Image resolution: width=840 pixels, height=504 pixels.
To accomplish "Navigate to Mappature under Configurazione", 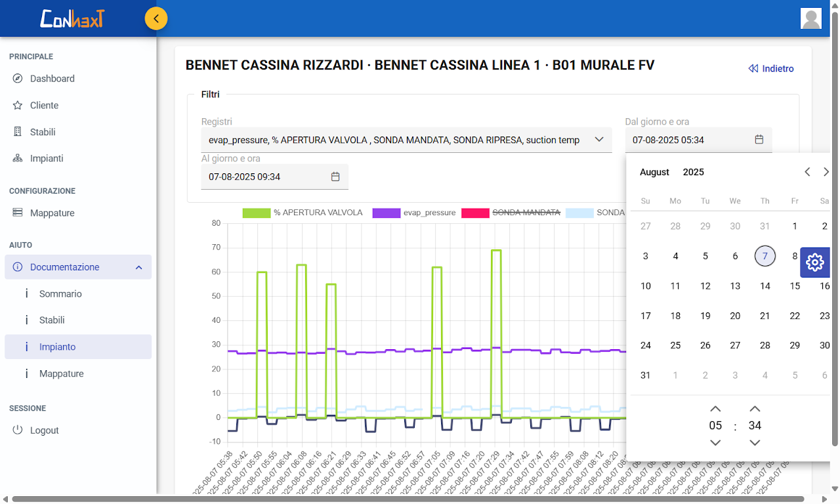I will pyautogui.click(x=52, y=213).
